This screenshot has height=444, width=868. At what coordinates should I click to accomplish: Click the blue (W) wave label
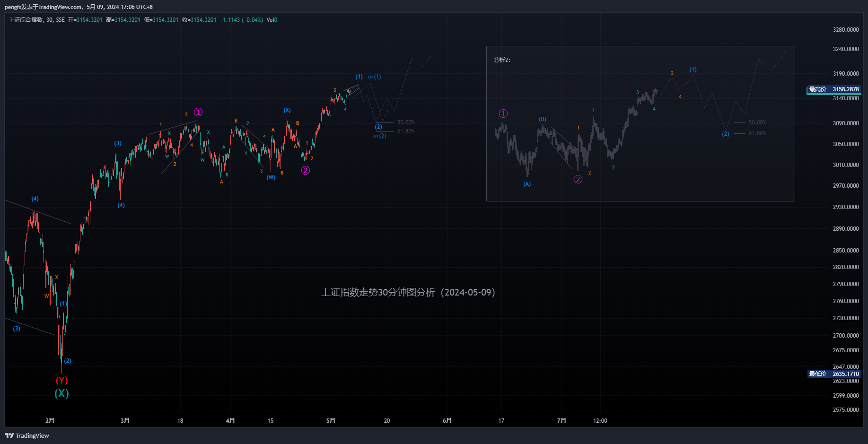click(x=271, y=177)
